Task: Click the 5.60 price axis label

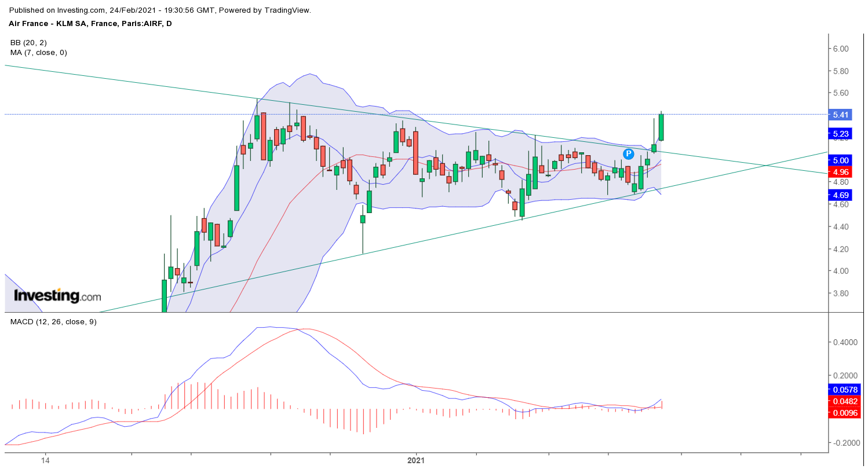Action: [841, 93]
